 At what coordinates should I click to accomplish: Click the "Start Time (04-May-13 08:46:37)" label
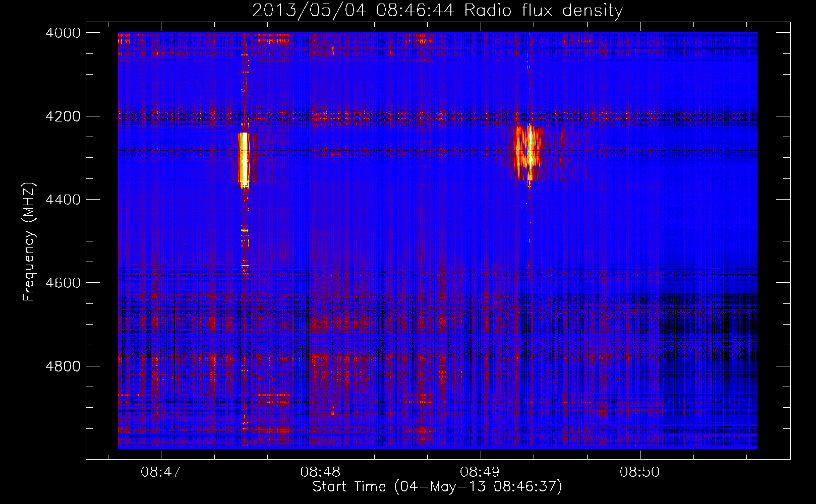click(437, 487)
